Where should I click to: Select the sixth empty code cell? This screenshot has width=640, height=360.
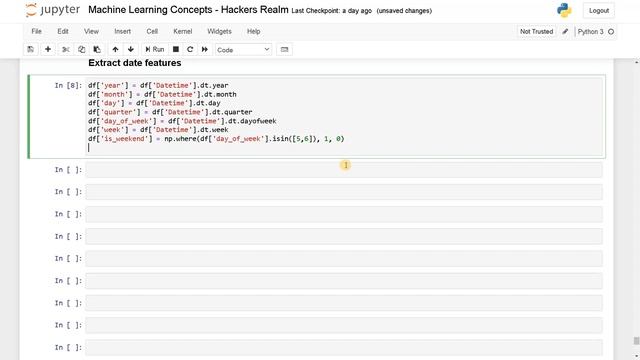click(x=344, y=281)
